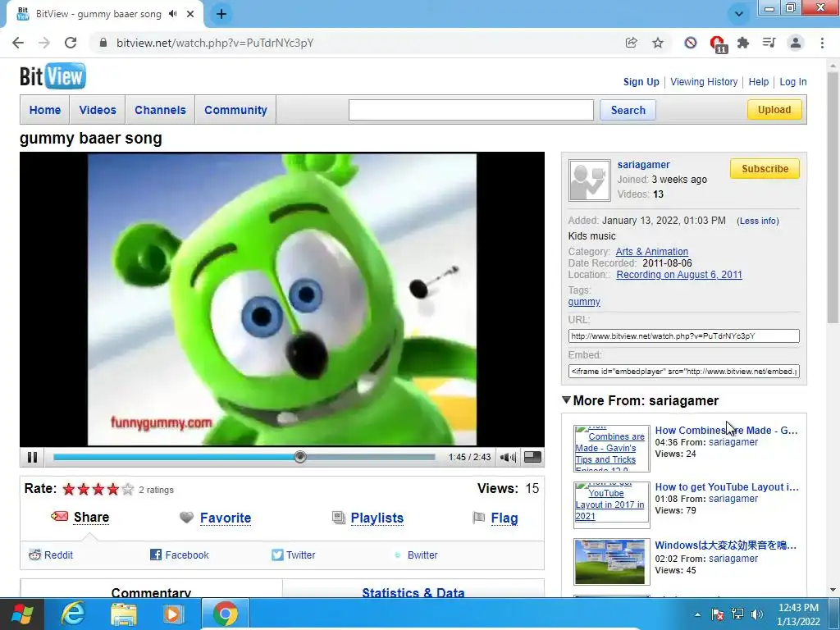Open the Playlists option
The width and height of the screenshot is (840, 630).
click(x=377, y=518)
